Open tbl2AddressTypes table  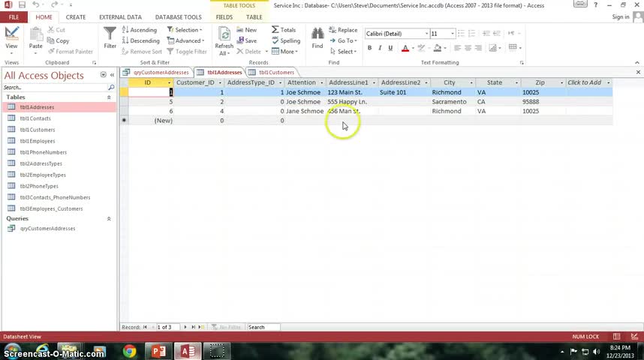click(41, 163)
